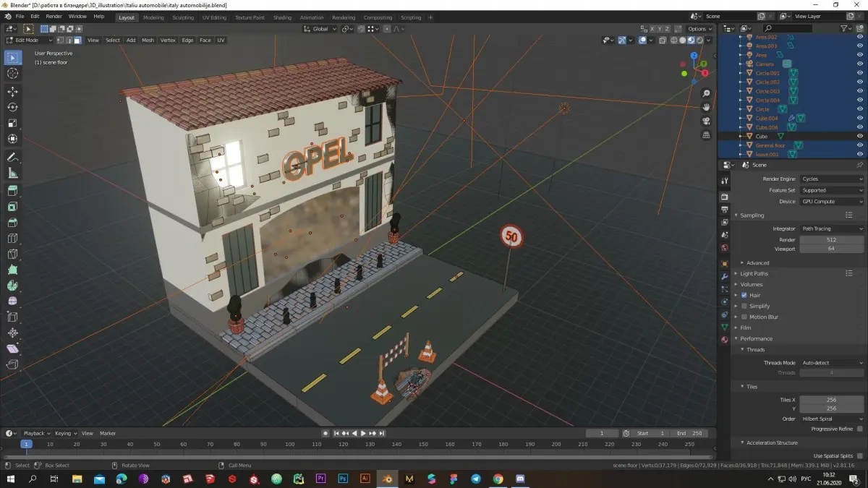Open the Mesh menu in viewport header

(x=148, y=40)
